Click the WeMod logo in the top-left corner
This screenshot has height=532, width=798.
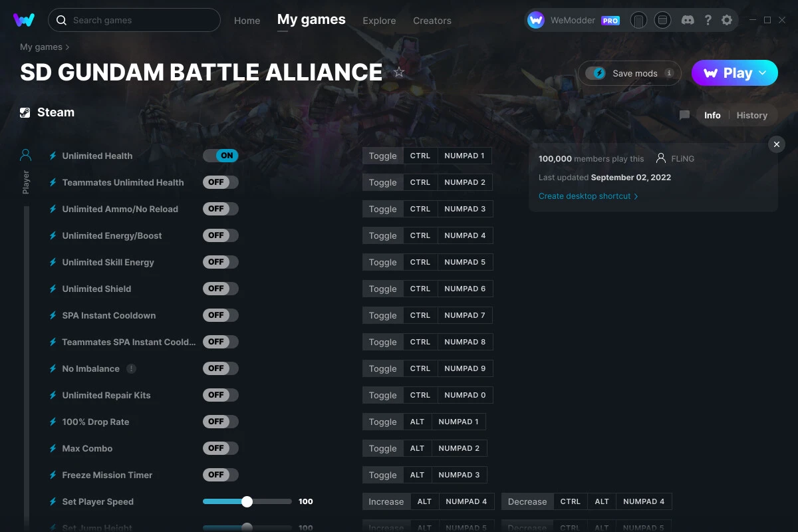(24, 20)
